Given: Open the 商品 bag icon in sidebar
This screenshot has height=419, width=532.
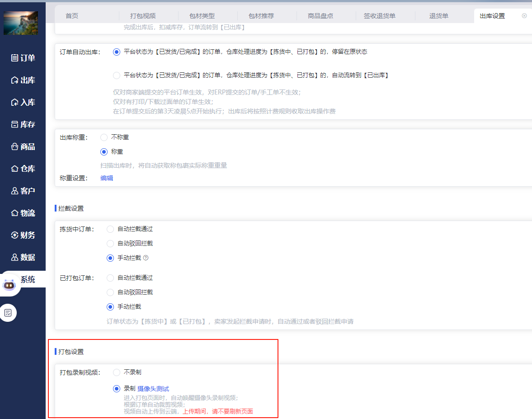Looking at the screenshot, I should [x=14, y=146].
